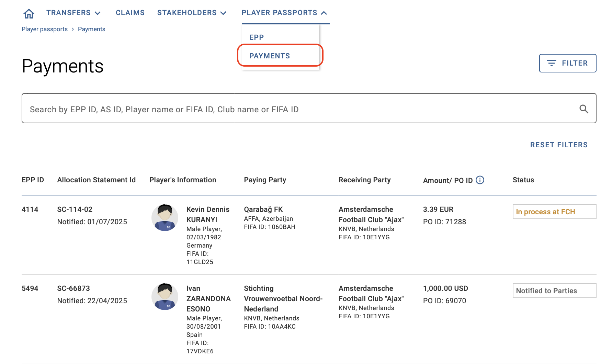
Task: Click Notified: 01/07/2025 date
Action: point(92,222)
